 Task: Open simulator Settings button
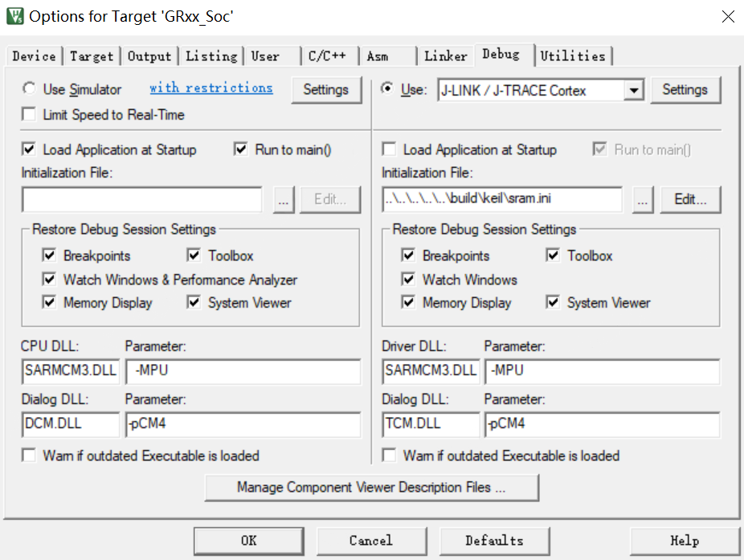pyautogui.click(x=326, y=90)
